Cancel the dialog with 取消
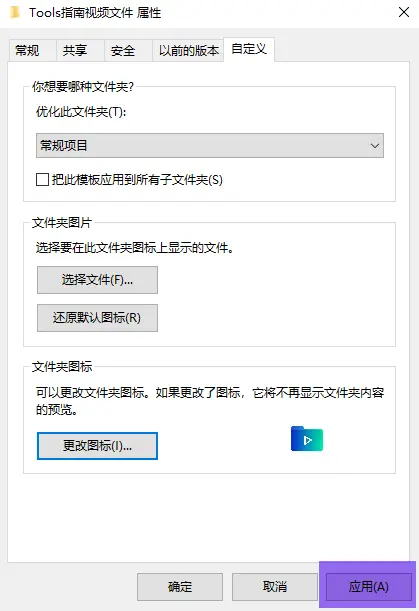This screenshot has height=611, width=419. tap(275, 586)
